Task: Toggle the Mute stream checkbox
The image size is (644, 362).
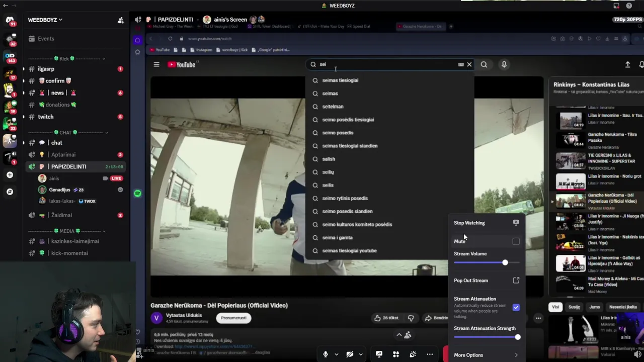Action: [516, 241]
